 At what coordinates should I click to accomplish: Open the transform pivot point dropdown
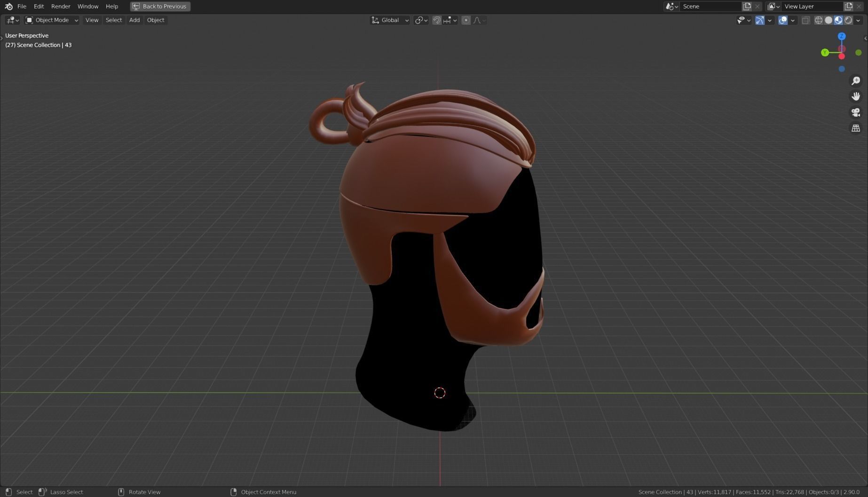[421, 20]
